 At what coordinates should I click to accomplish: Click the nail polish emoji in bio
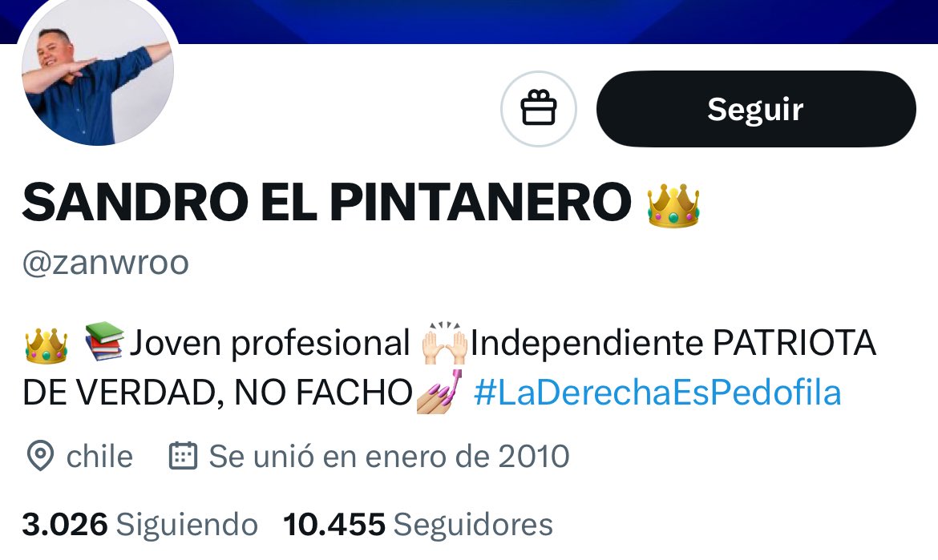coord(439,392)
